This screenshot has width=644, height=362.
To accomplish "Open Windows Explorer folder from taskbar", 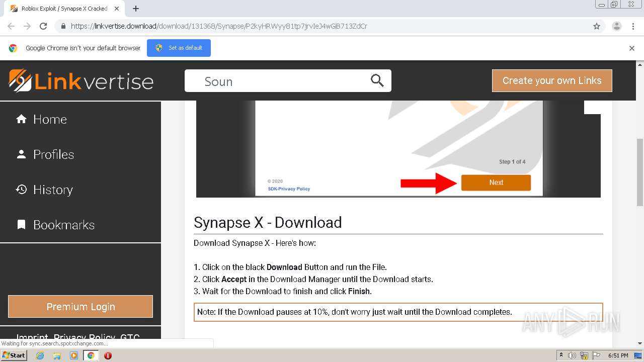I will (x=57, y=355).
